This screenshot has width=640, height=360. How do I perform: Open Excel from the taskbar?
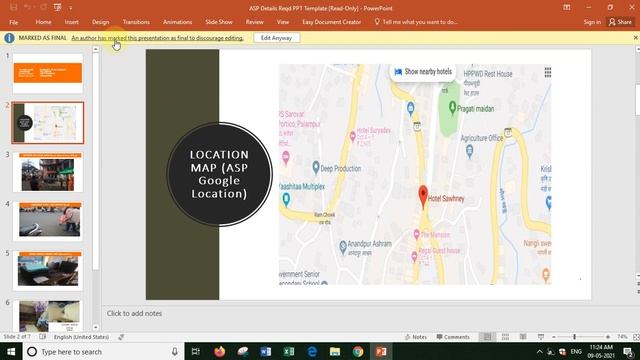pyautogui.click(x=289, y=351)
